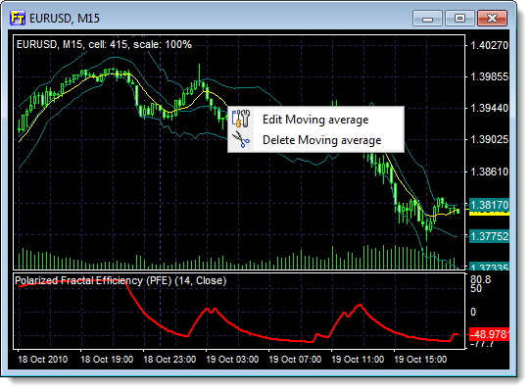Image resolution: width=532 pixels, height=392 pixels.
Task: Click the 19 Oct 11:00 time axis label
Action: [358, 359]
